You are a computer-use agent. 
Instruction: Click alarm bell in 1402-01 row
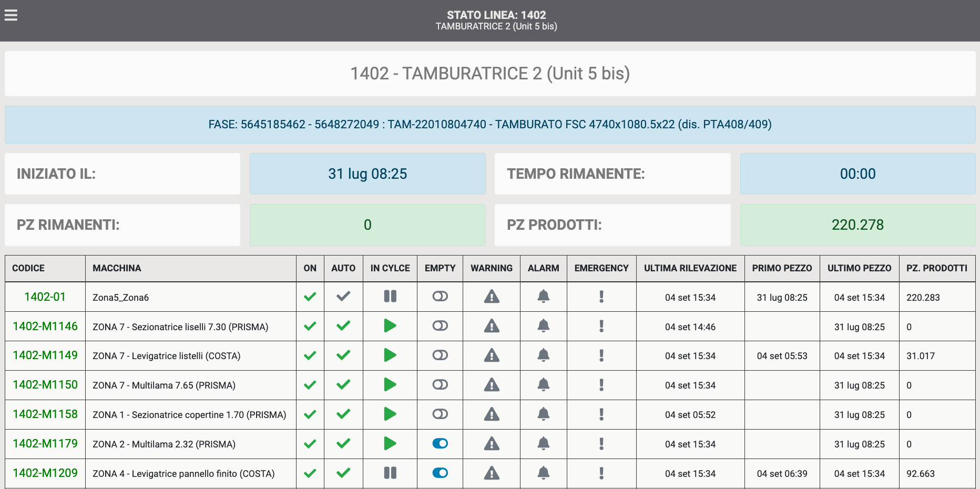pyautogui.click(x=544, y=297)
